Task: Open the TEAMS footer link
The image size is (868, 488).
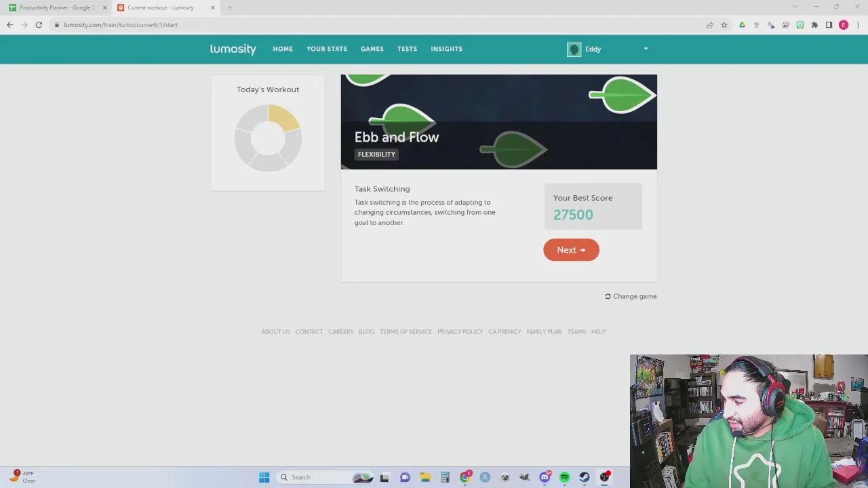Action: tap(576, 332)
